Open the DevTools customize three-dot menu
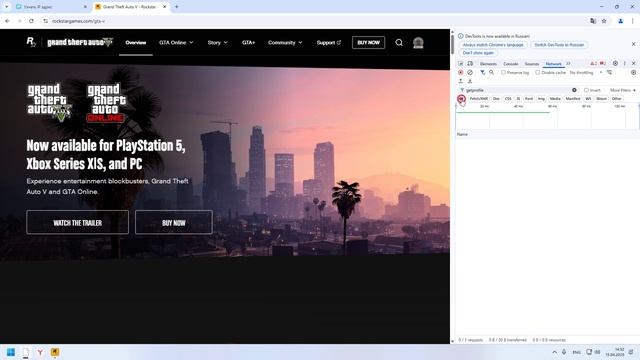 pyautogui.click(x=624, y=63)
